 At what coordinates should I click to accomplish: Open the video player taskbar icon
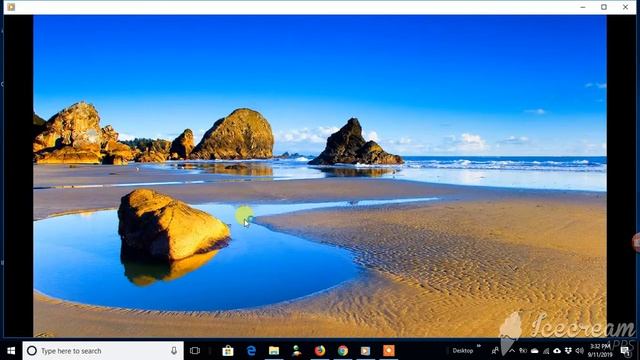(365, 351)
